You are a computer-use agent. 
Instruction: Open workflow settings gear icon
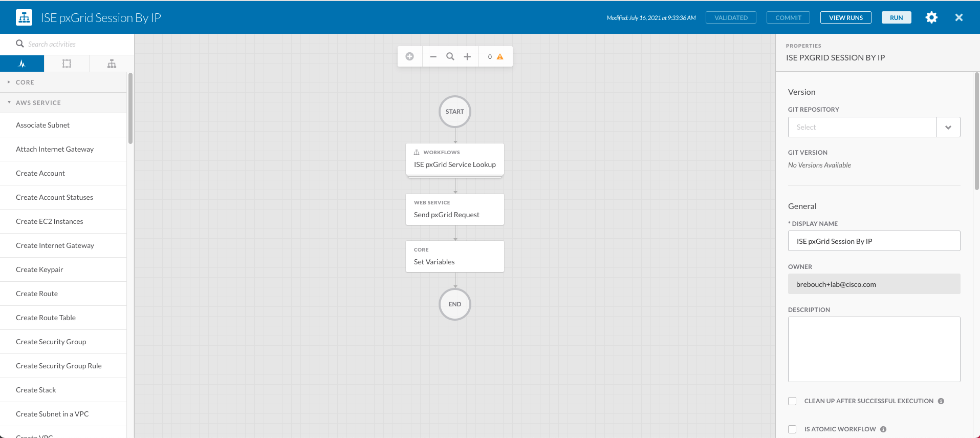tap(931, 17)
